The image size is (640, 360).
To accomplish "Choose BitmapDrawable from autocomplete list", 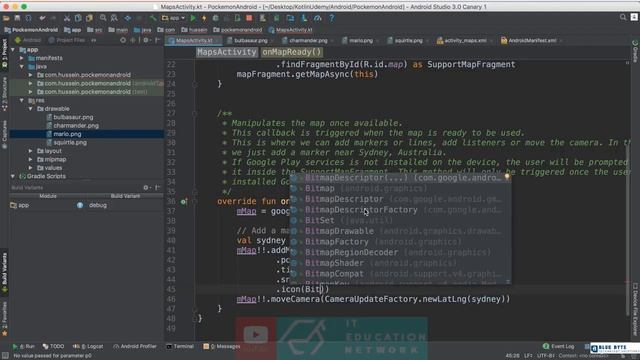I will tap(400, 231).
